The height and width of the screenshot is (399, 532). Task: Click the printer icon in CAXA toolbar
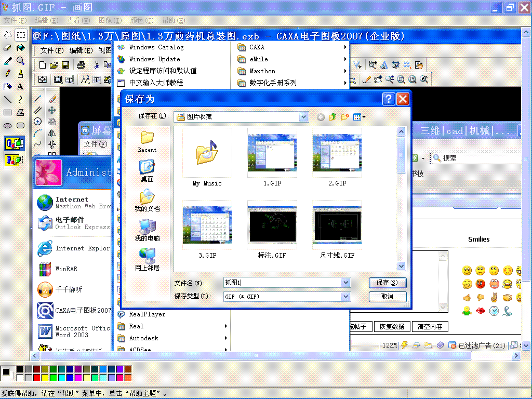point(81,65)
